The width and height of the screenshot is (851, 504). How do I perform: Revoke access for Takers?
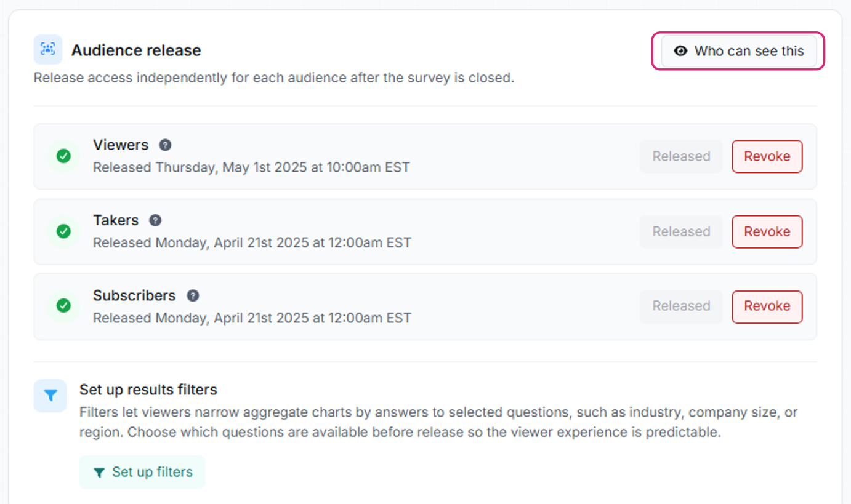tap(767, 231)
